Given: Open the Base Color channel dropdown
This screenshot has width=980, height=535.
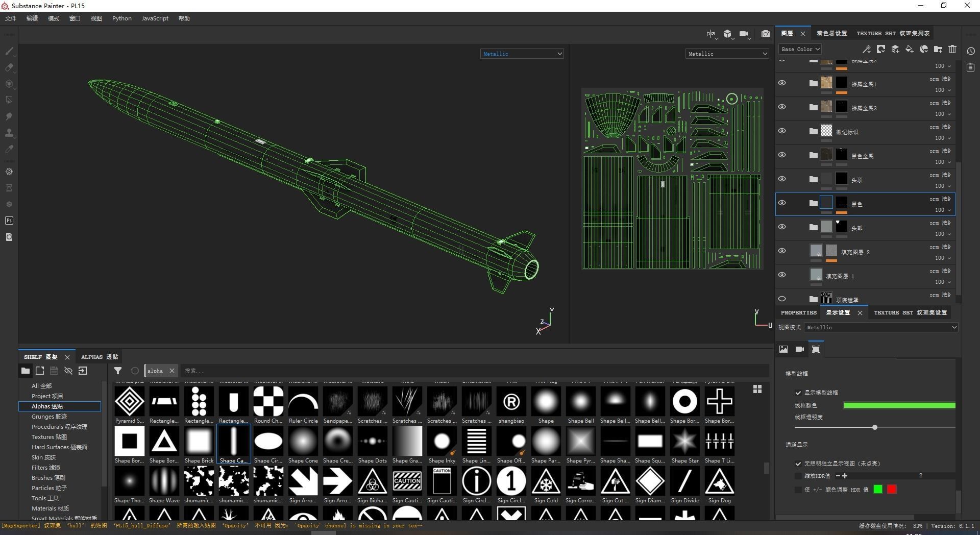Looking at the screenshot, I should [x=800, y=49].
